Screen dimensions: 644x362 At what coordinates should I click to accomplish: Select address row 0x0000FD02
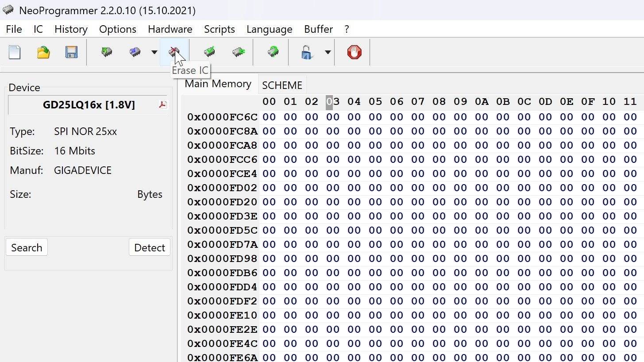222,188
